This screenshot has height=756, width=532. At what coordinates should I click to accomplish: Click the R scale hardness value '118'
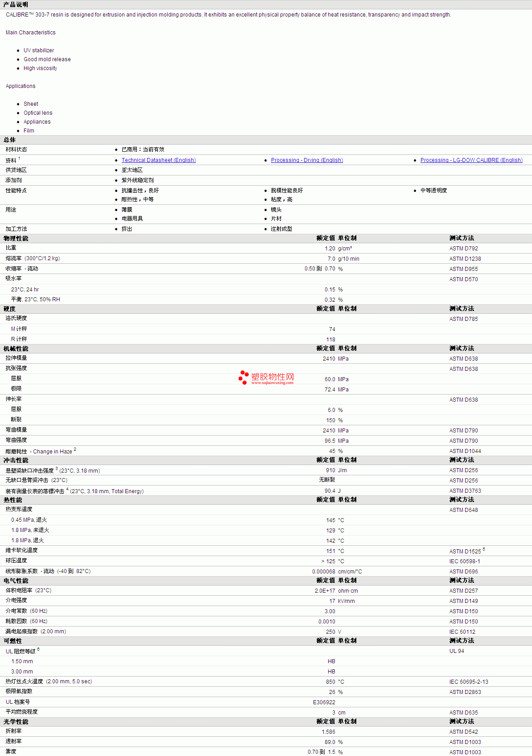[x=330, y=340]
